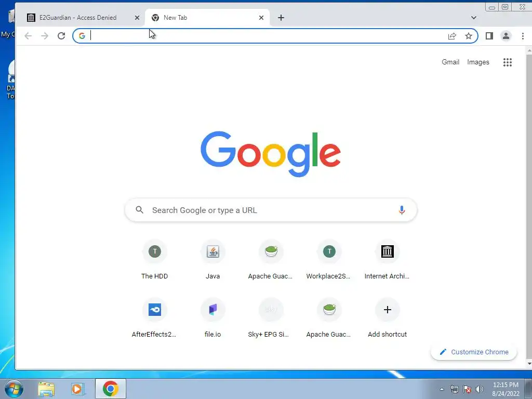
Task: Open the Google apps grid
Action: click(508, 62)
